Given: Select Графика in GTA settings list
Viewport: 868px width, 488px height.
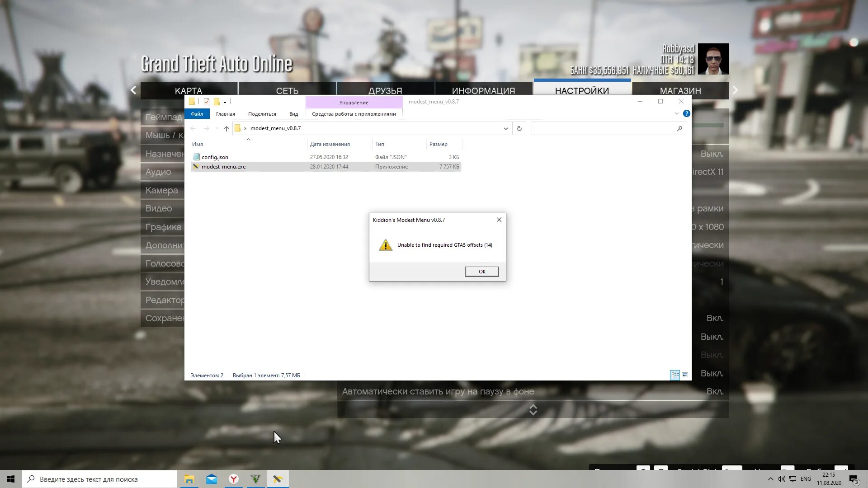Looking at the screenshot, I should (163, 227).
